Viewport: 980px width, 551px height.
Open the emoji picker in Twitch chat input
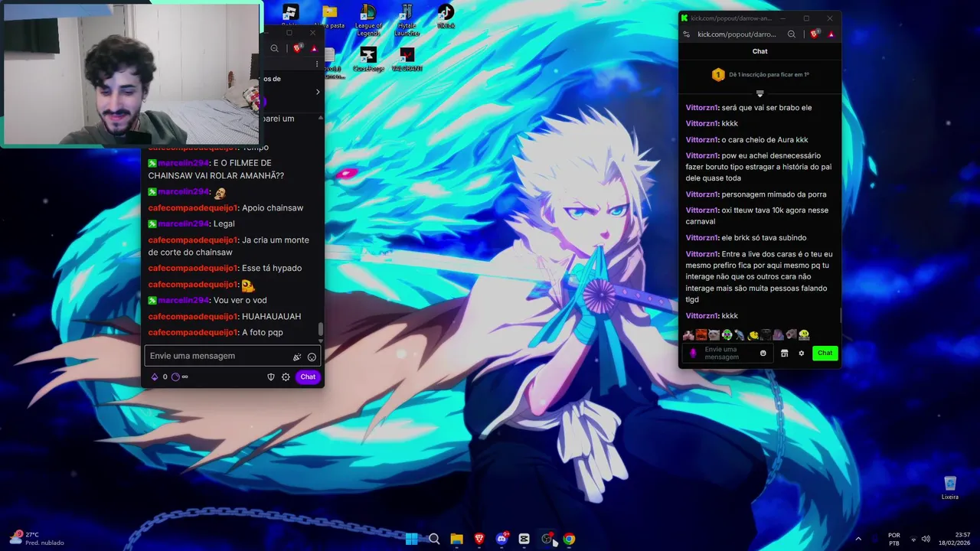tap(312, 357)
